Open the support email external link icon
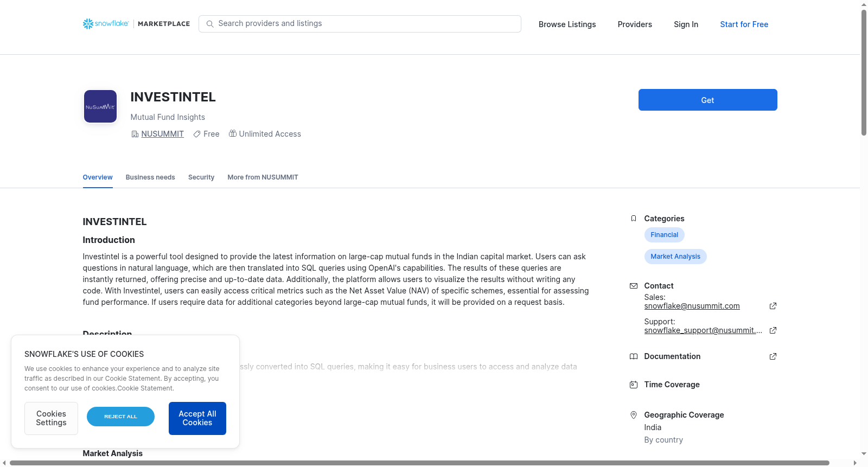Screen dimensions: 868x467 coord(773,330)
